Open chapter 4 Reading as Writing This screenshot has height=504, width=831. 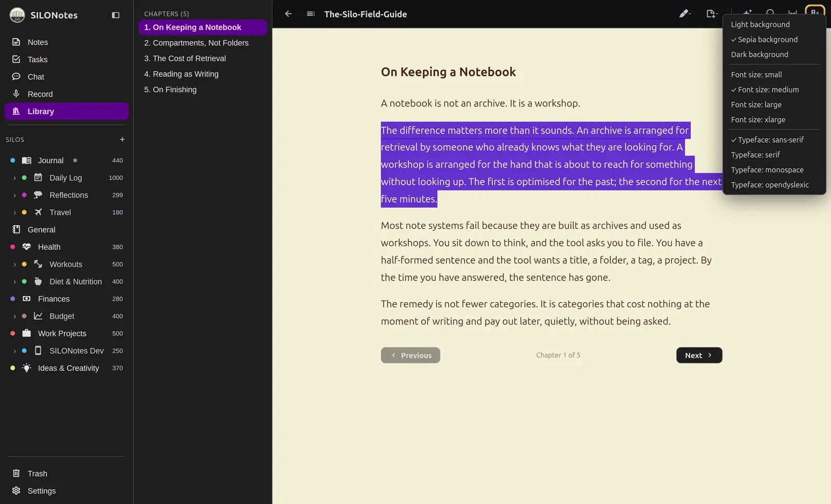coord(203,74)
